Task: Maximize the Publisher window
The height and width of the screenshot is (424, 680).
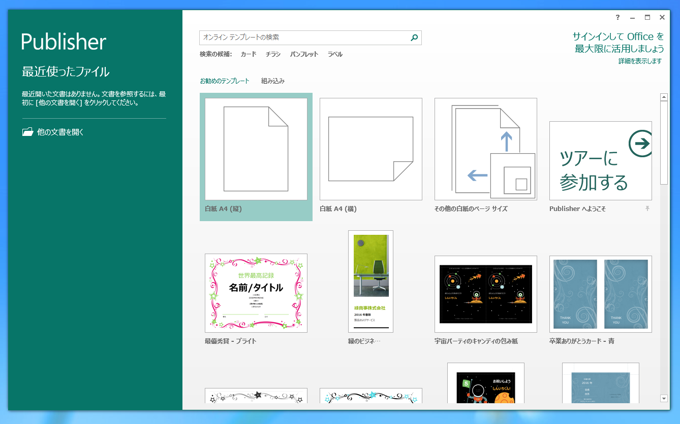Action: (x=647, y=18)
